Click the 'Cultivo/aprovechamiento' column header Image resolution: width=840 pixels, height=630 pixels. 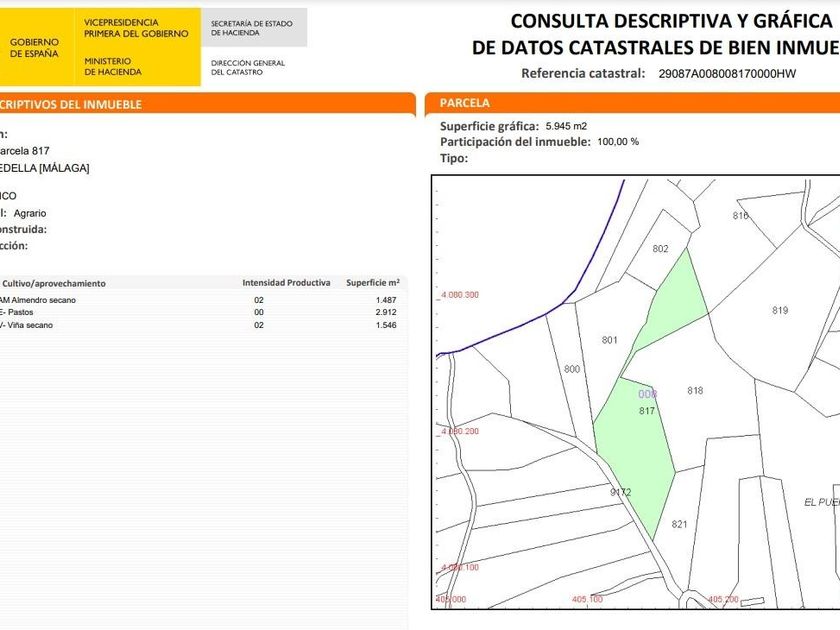(x=54, y=283)
